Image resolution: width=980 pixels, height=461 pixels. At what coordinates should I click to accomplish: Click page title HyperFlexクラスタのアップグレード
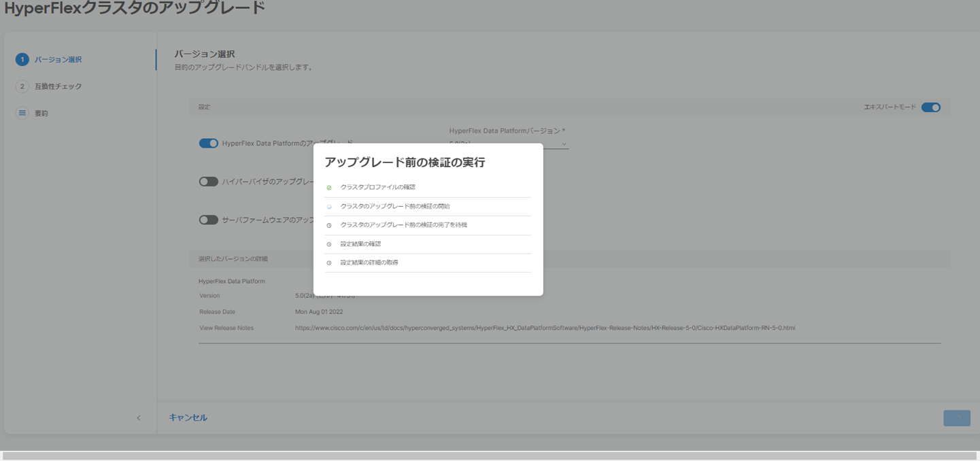135,8
